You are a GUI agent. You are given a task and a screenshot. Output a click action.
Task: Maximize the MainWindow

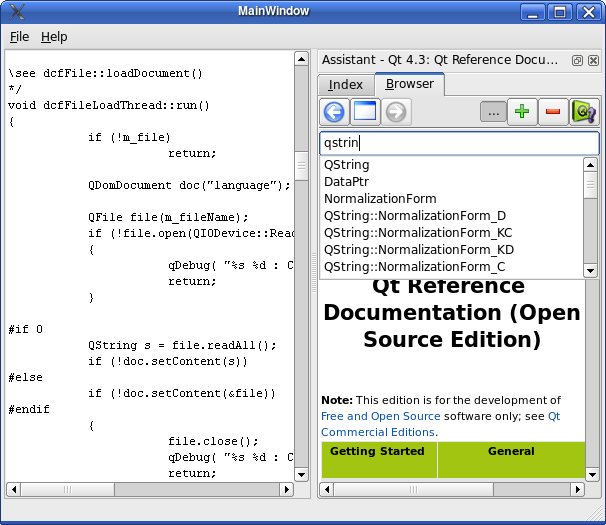pos(560,12)
